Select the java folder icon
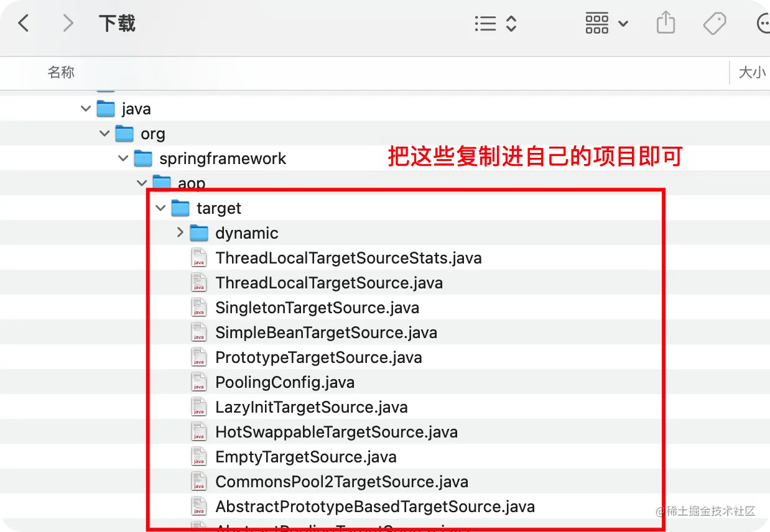 pyautogui.click(x=106, y=109)
